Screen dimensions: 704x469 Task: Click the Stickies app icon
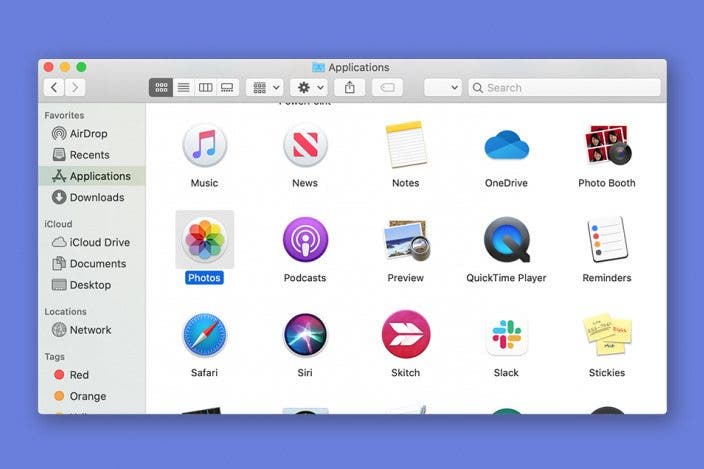coord(607,334)
